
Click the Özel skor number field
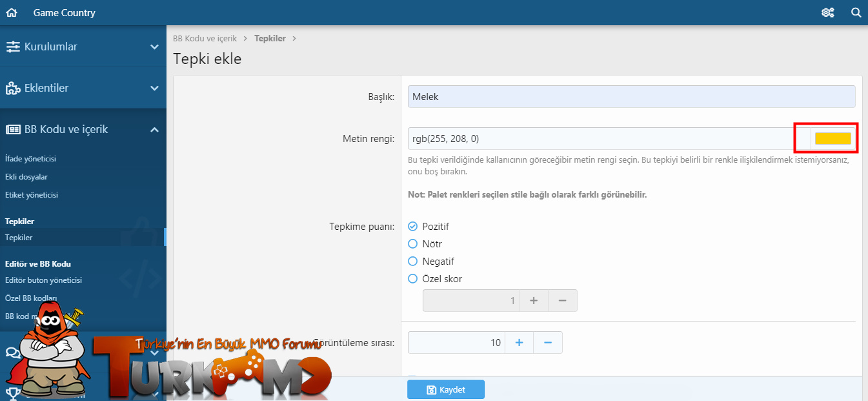coord(471,300)
